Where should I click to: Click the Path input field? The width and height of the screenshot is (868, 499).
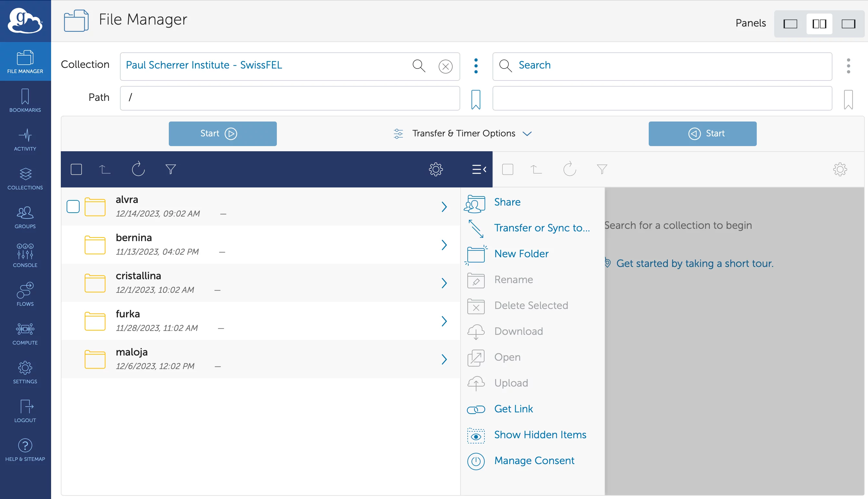(x=290, y=98)
